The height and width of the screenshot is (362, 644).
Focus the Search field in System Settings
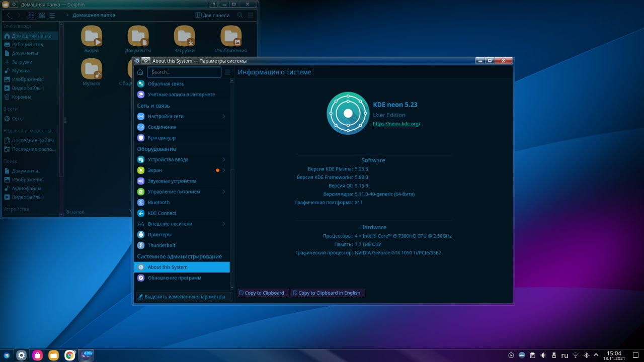click(x=184, y=72)
